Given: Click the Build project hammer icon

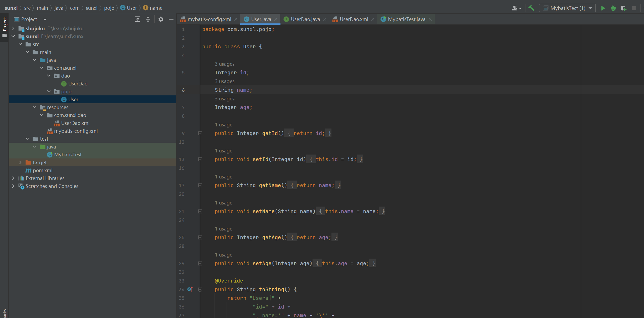Looking at the screenshot, I should click(531, 8).
